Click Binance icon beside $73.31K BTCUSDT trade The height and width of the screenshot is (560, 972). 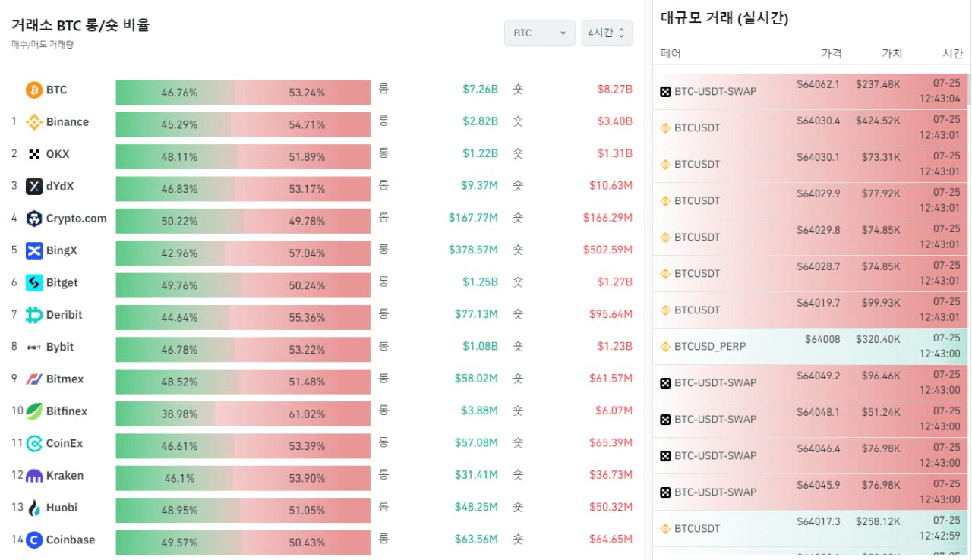(x=665, y=165)
